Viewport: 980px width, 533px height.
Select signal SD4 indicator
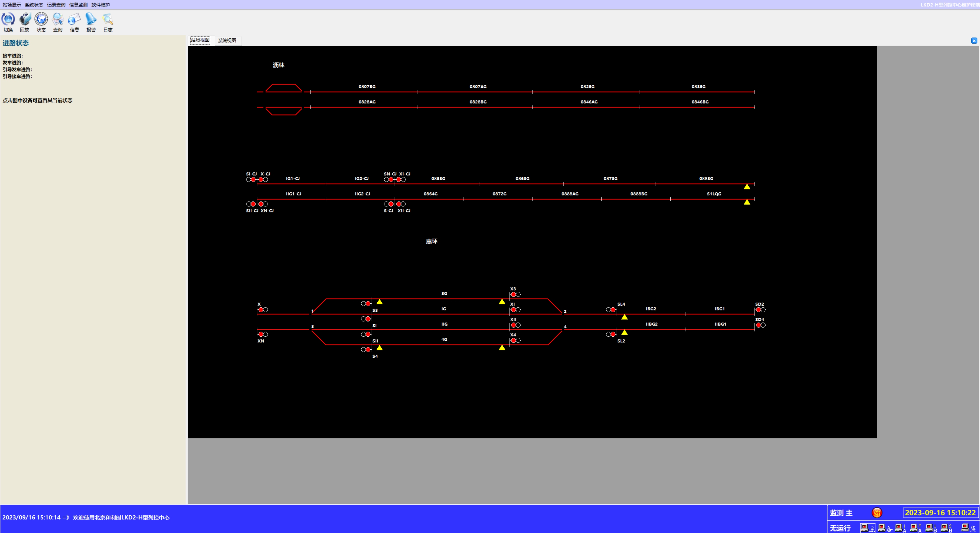pyautogui.click(x=761, y=325)
